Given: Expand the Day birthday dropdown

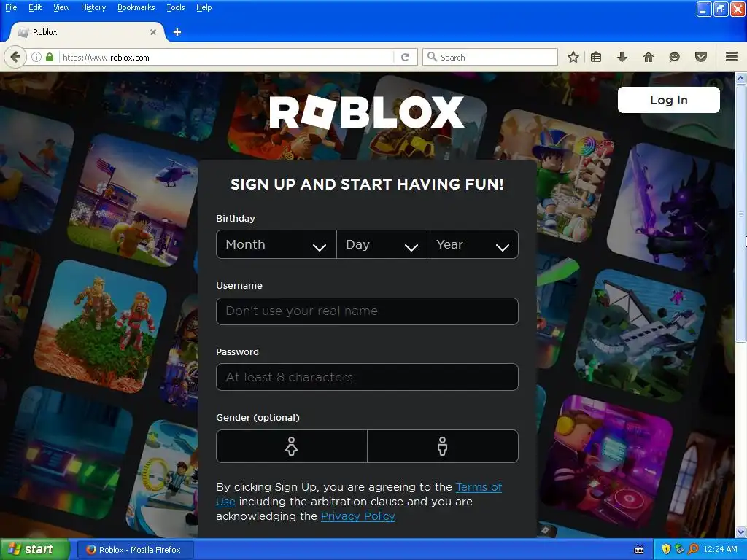Looking at the screenshot, I should pyautogui.click(x=382, y=244).
